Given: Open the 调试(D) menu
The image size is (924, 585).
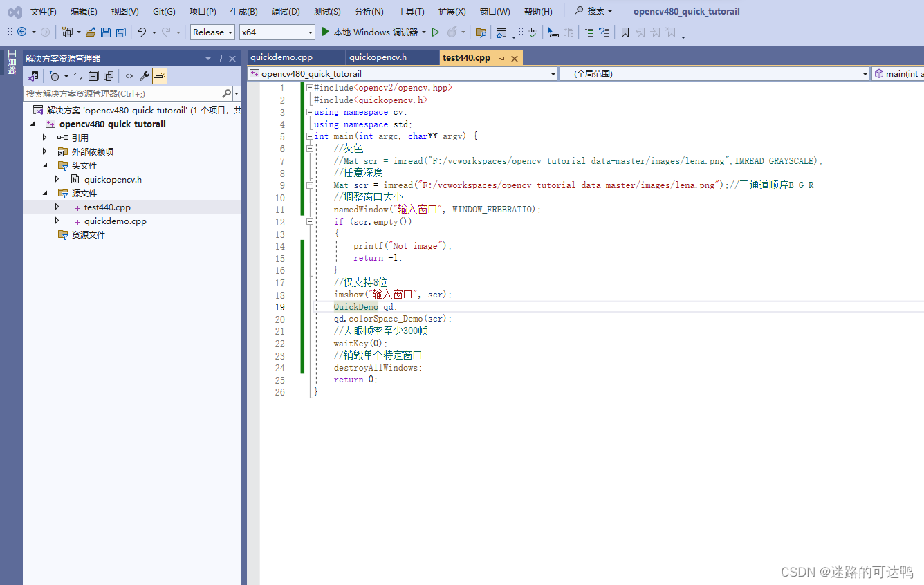Looking at the screenshot, I should (285, 11).
